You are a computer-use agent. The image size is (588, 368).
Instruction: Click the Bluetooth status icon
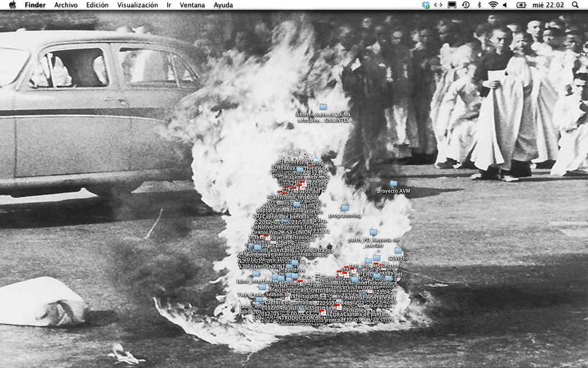point(479,5)
